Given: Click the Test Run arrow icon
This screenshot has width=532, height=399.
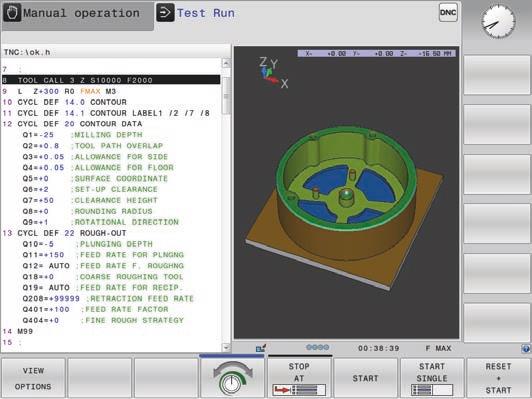Looking at the screenshot, I should (165, 13).
